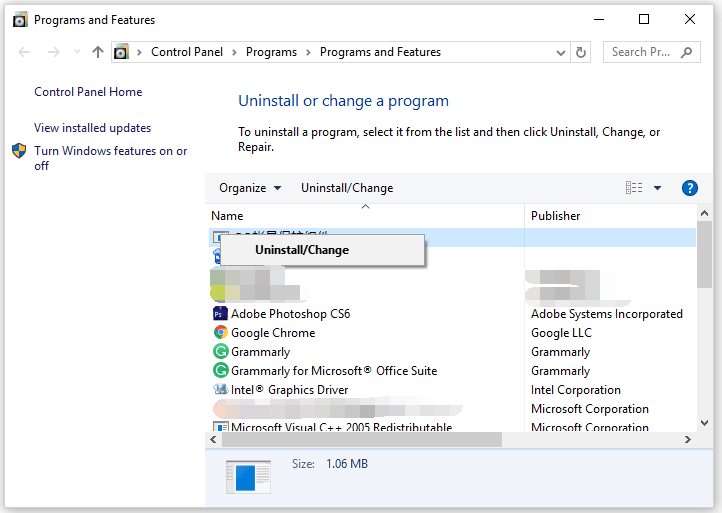Click the change view layout icon
The image size is (722, 513).
pyautogui.click(x=634, y=187)
